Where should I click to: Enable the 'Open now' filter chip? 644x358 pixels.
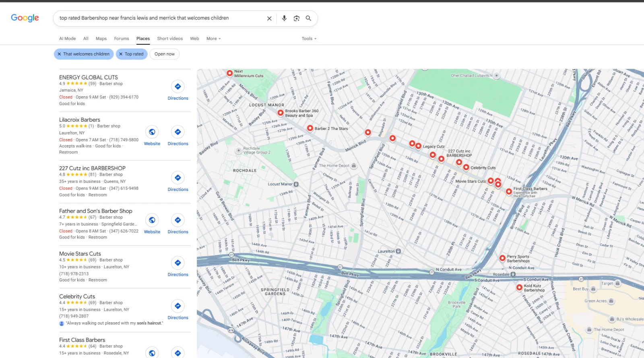[165, 54]
